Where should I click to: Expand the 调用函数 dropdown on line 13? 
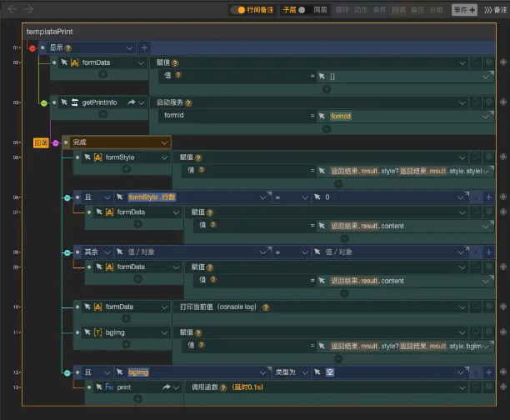(462, 387)
